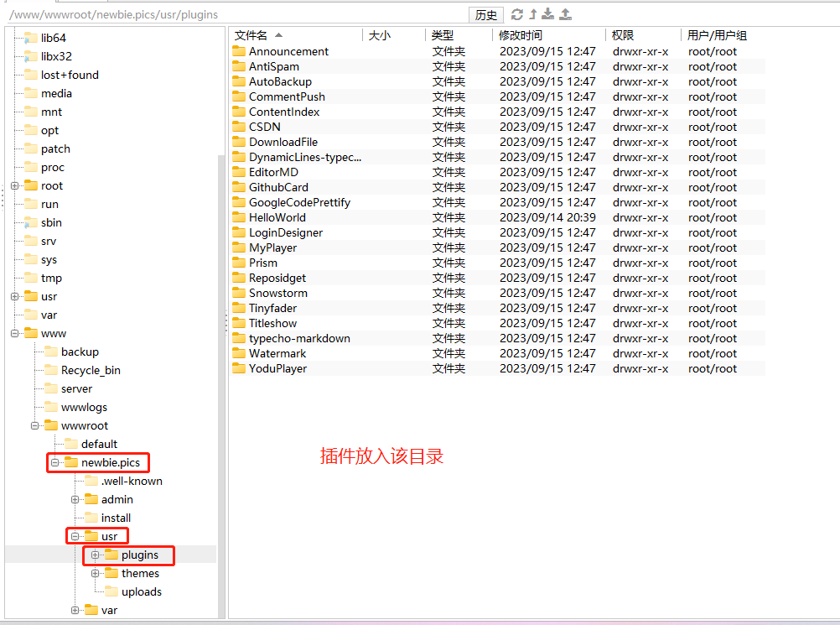This screenshot has height=625, width=840.
Task: Sort by 修改时间 column header
Action: 520,35
